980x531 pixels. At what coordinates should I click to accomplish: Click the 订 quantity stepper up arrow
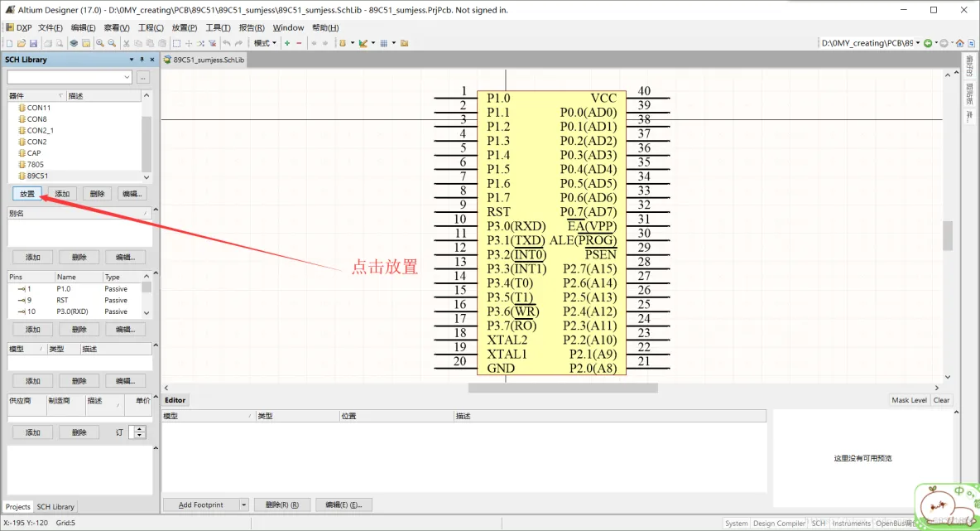(139, 429)
